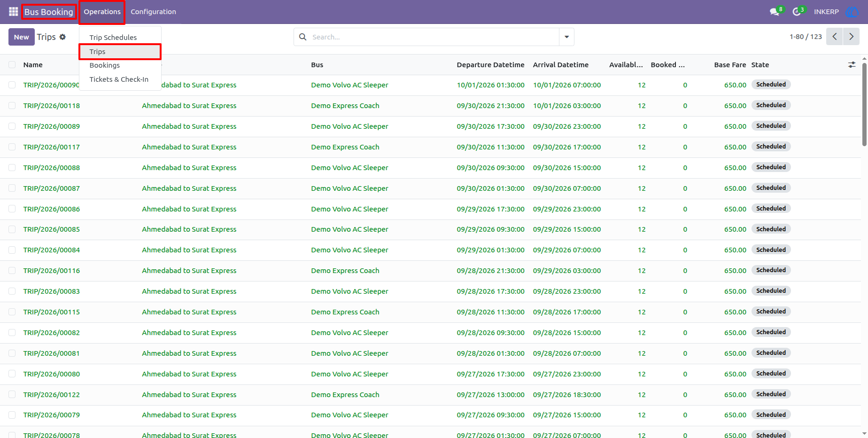Expand the search options dropdown arrow
This screenshot has width=868, height=438.
(566, 37)
